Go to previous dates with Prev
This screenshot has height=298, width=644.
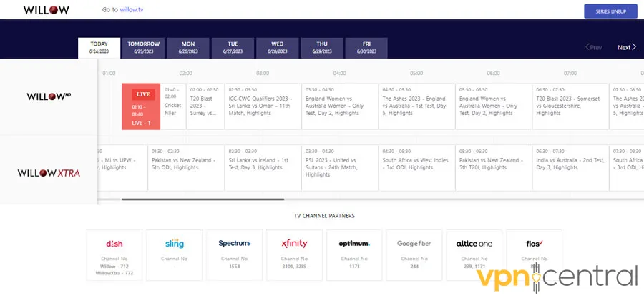coord(593,48)
